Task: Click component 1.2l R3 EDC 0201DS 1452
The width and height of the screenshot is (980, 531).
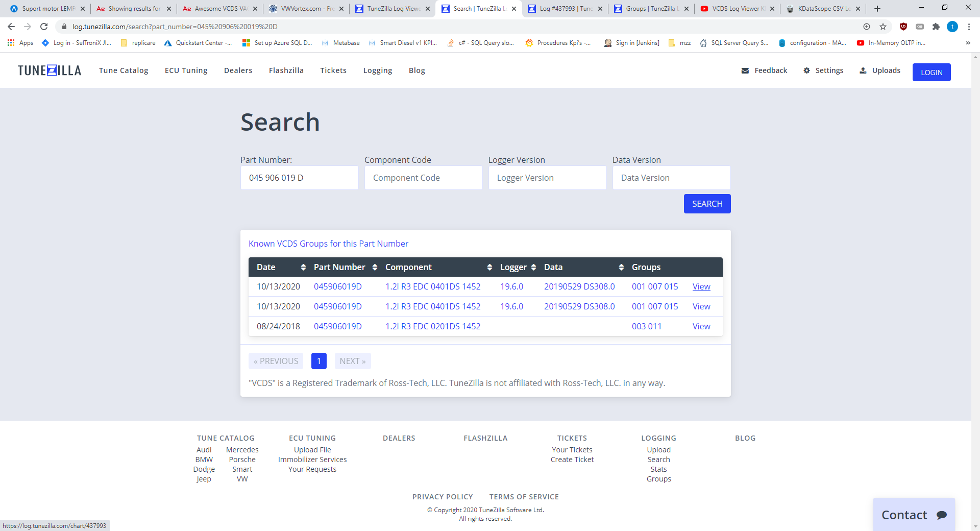Action: [433, 326]
